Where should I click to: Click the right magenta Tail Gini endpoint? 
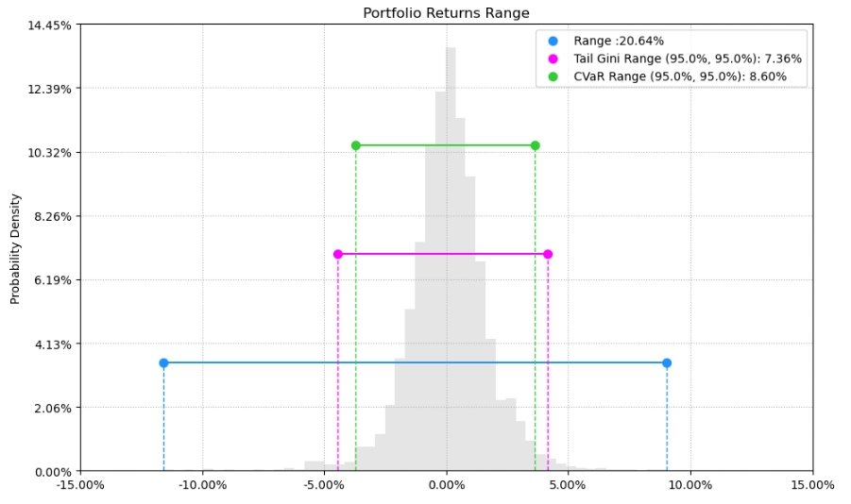pyautogui.click(x=548, y=254)
